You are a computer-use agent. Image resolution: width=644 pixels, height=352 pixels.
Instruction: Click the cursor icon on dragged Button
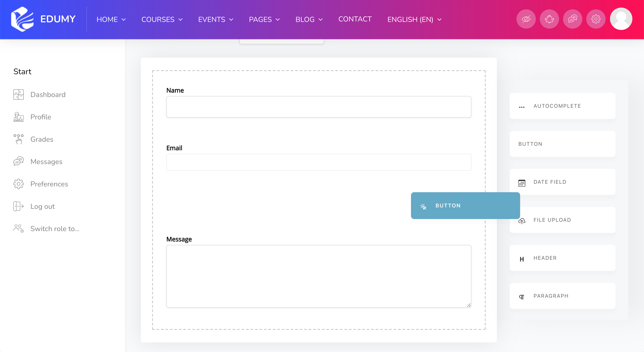pos(423,207)
